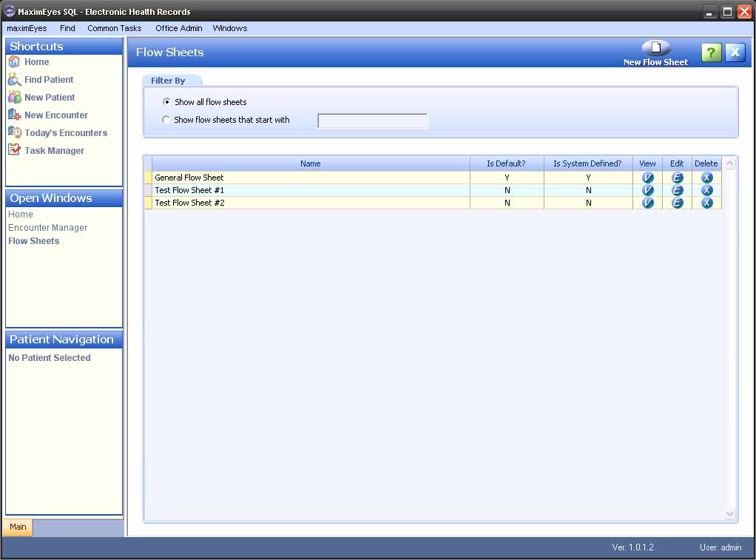This screenshot has height=560, width=756.
Task: Click the MaximEyes app icon in title bar
Action: click(9, 11)
